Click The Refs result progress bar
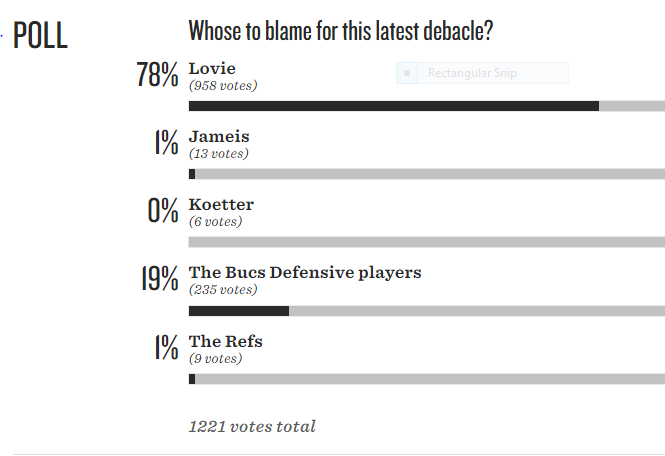Screen dimensions: 665x456 click(x=427, y=379)
